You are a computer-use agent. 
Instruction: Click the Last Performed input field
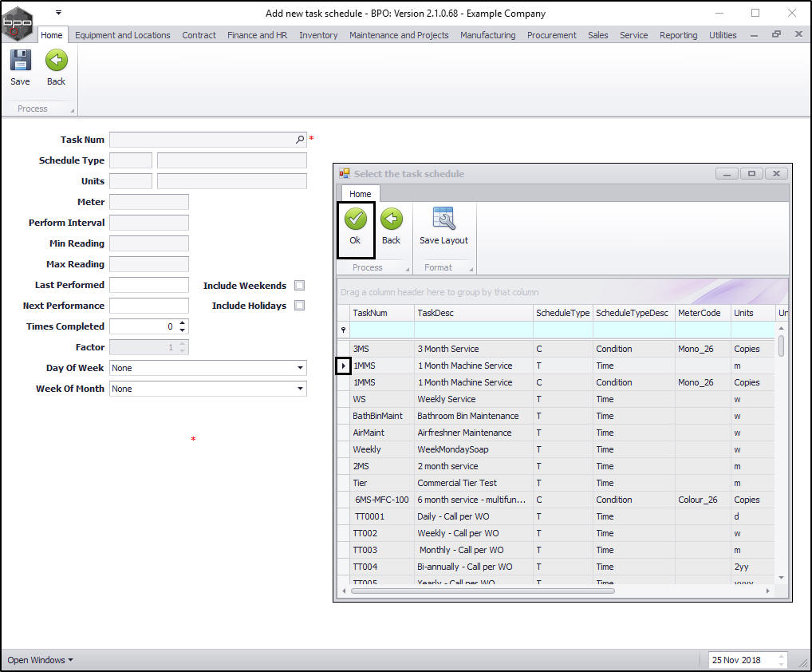(148, 285)
